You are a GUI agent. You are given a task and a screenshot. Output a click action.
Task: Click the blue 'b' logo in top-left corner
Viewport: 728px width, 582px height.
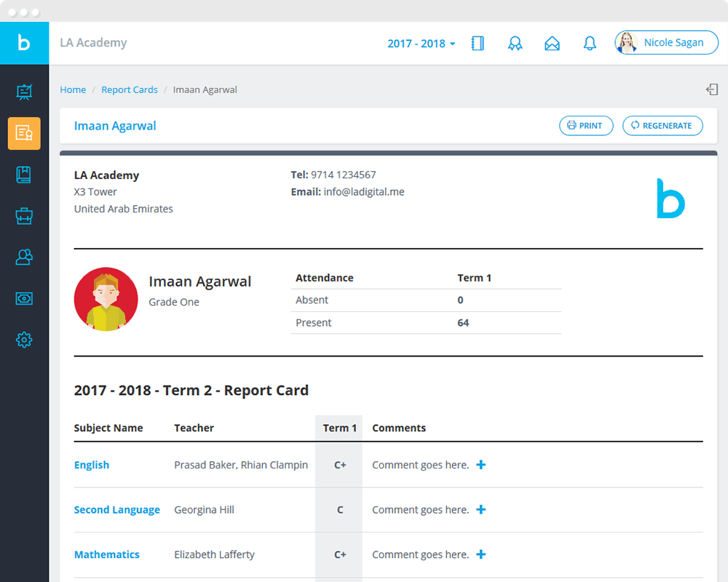(x=24, y=43)
